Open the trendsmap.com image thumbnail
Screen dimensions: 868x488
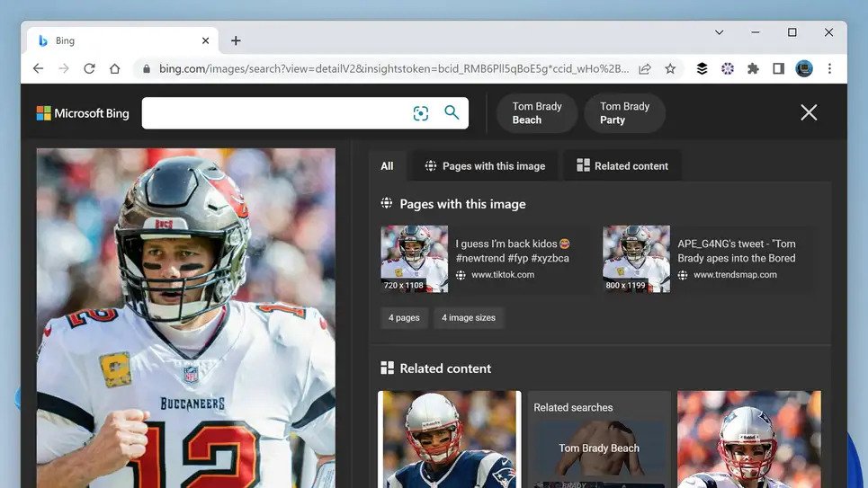pyautogui.click(x=636, y=259)
